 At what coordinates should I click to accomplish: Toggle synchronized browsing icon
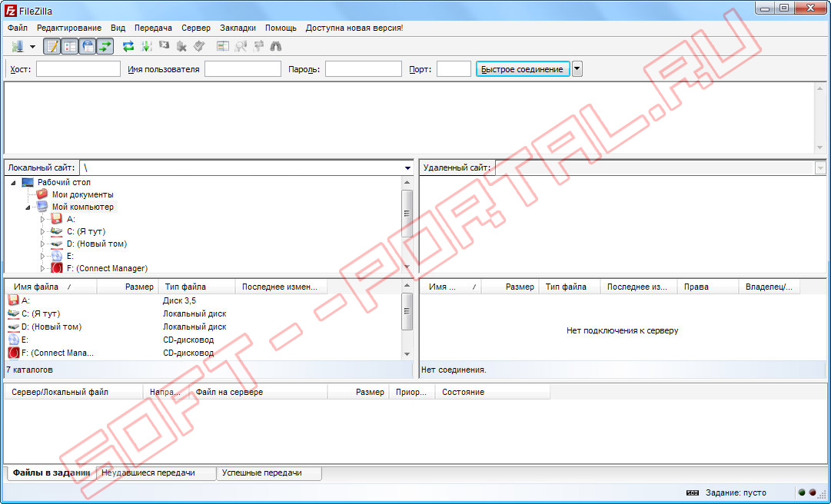258,47
